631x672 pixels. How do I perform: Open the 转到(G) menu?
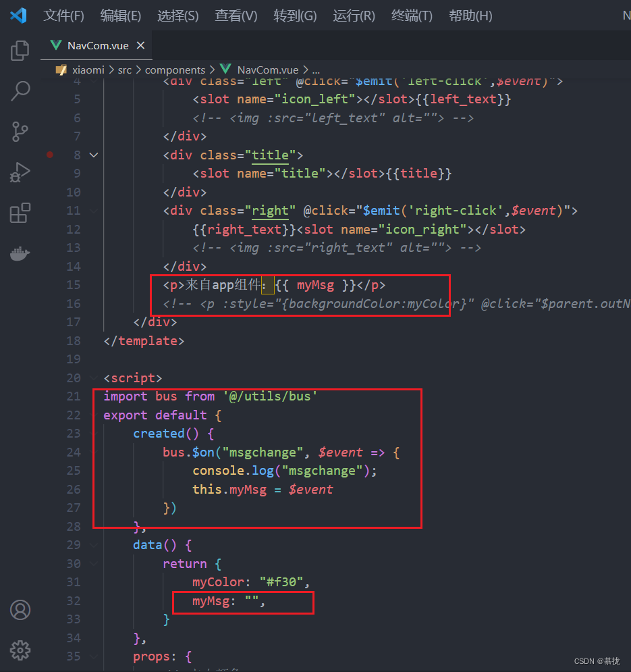point(295,16)
